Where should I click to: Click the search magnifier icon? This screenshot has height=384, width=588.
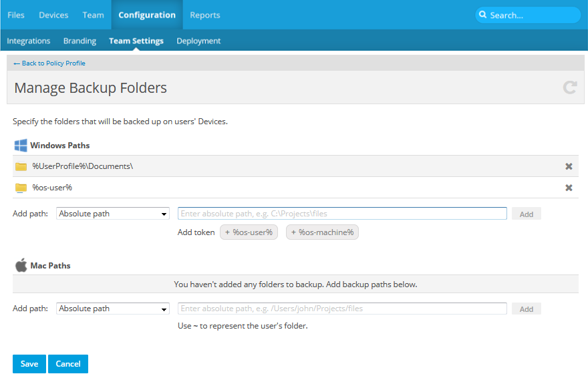point(483,15)
